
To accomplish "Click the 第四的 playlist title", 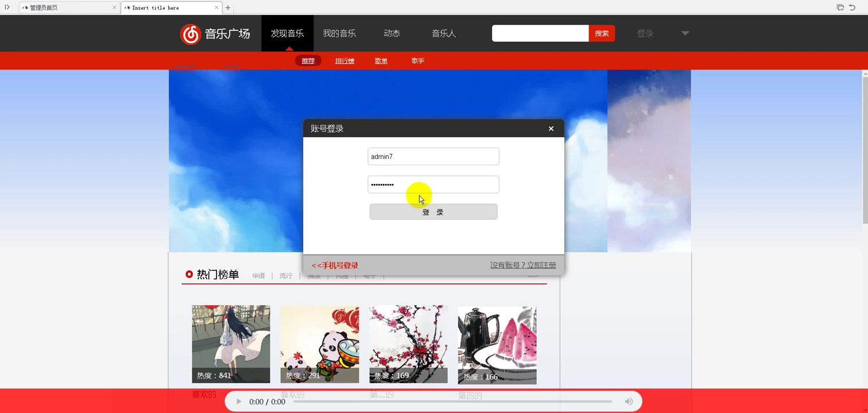I will click(470, 396).
